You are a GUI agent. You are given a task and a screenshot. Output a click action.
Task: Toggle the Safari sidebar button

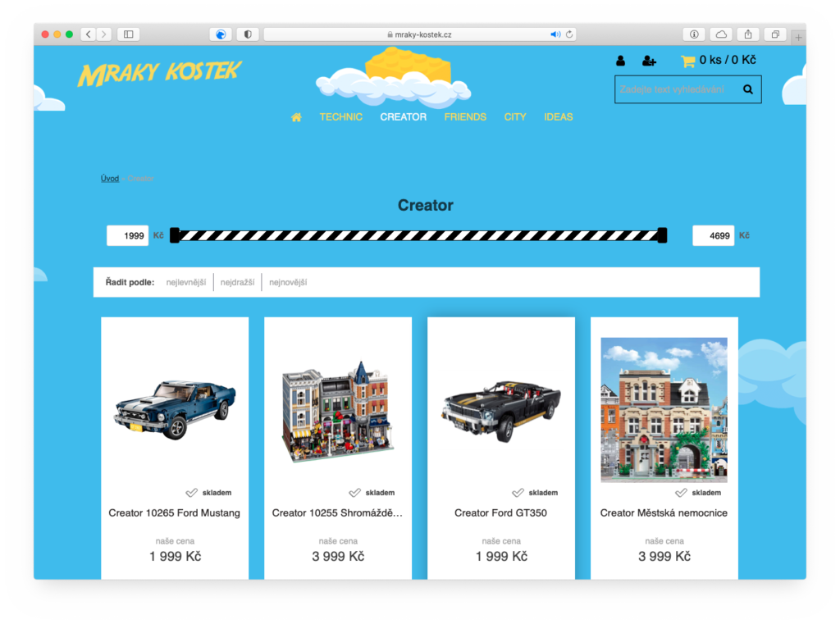click(129, 34)
